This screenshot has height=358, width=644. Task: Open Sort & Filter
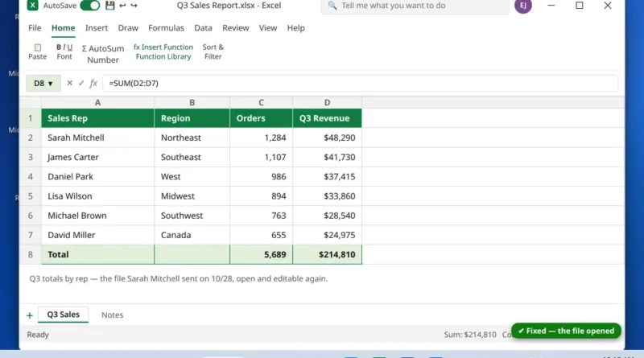(x=213, y=51)
